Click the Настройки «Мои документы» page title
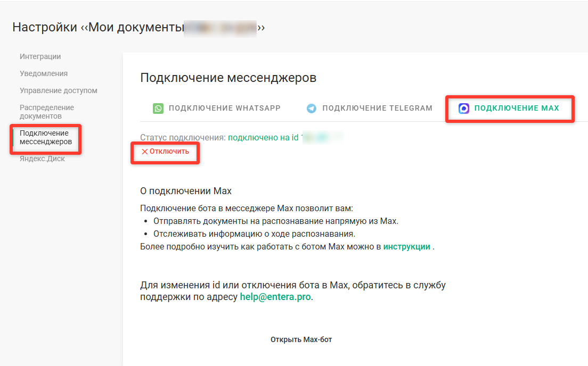Image resolution: width=588 pixels, height=366 pixels. (139, 27)
